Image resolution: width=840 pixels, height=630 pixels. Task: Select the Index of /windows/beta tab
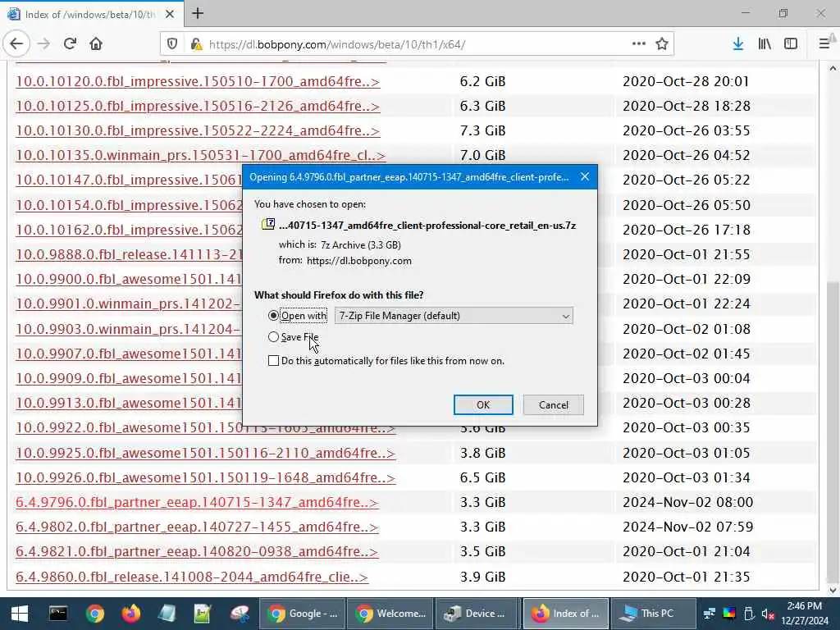click(x=91, y=14)
